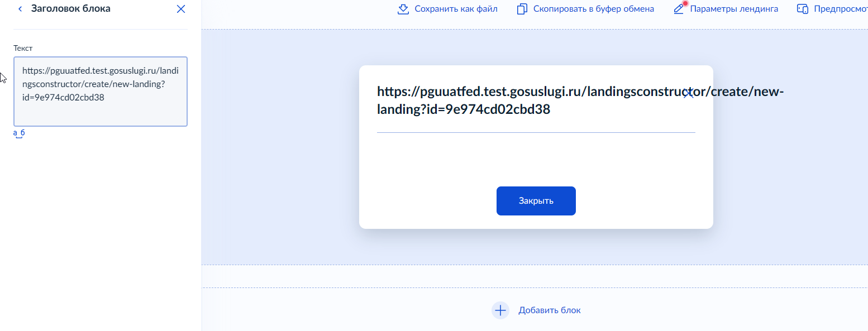Click the download icon for Сохранить как файл
Viewport: 868px width, 331px height.
[403, 9]
